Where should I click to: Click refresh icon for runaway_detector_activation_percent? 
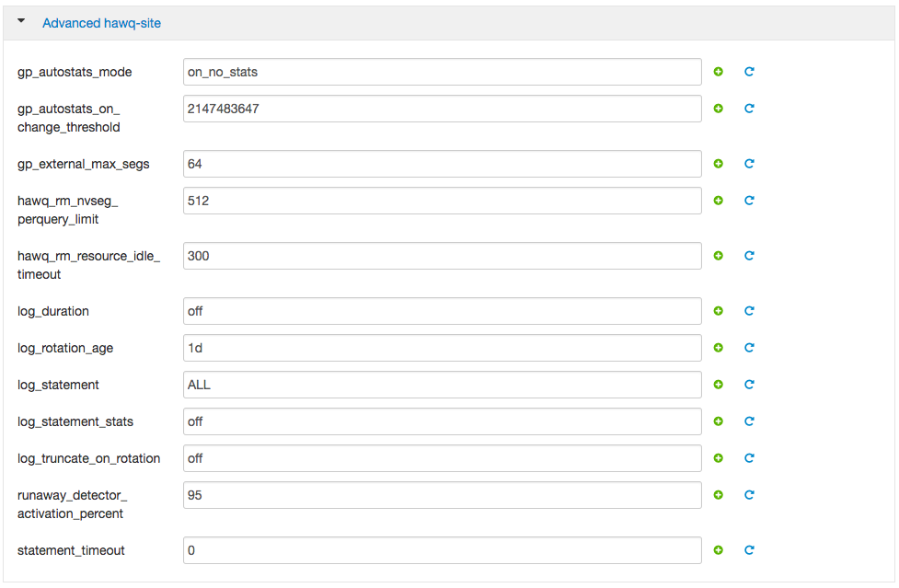(749, 495)
